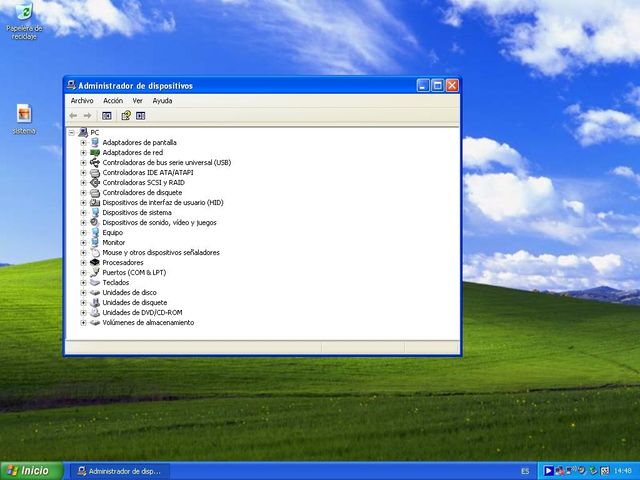Click the Controladoras IDE ATA/ATAPI icon
The height and width of the screenshot is (480, 640).
coord(95,173)
